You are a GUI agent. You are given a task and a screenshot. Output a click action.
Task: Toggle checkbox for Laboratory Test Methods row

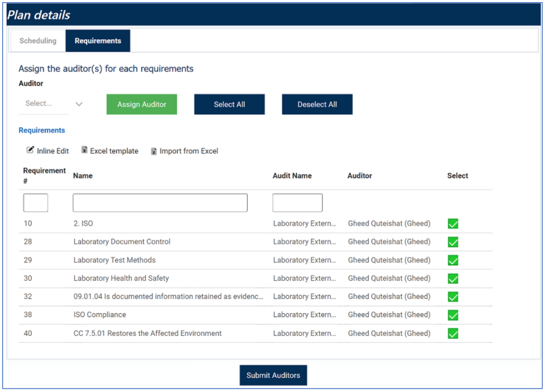pos(453,260)
